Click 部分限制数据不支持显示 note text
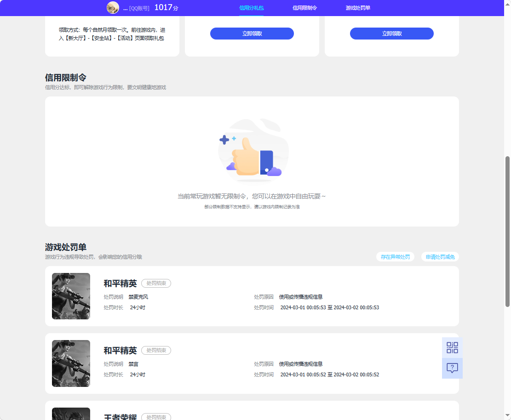This screenshot has width=511, height=420. tap(252, 207)
